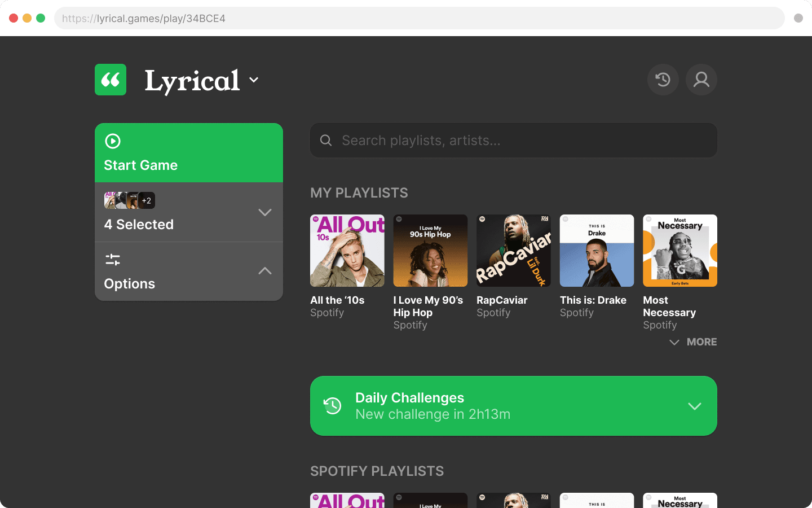This screenshot has height=508, width=812.
Task: Click the 'Daily Challenges' heading text
Action: 409,398
